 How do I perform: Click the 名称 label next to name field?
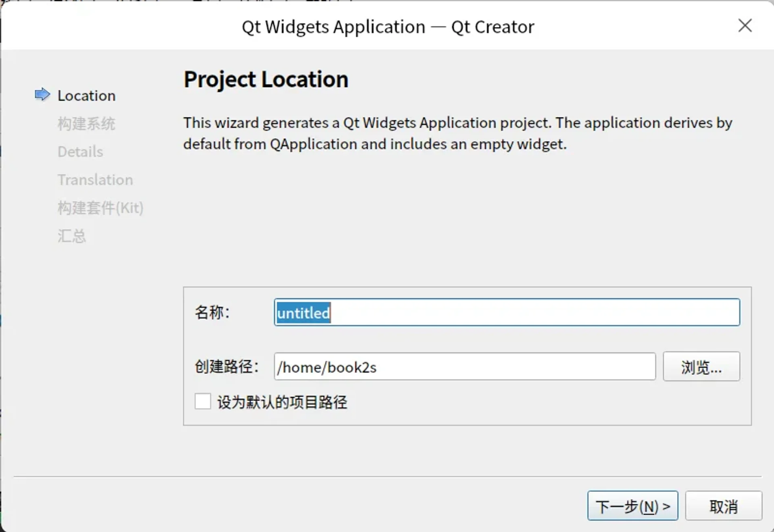[x=213, y=311]
